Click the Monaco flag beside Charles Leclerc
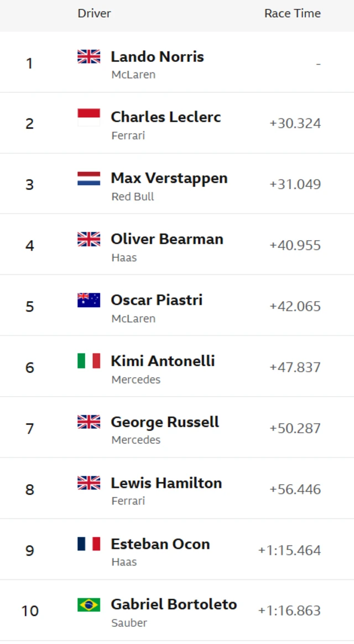 [x=88, y=117]
